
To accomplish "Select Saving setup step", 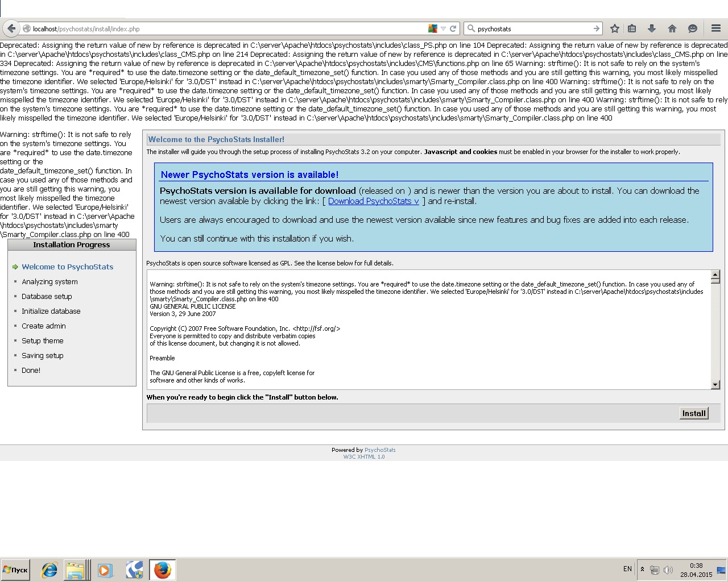I will (43, 355).
